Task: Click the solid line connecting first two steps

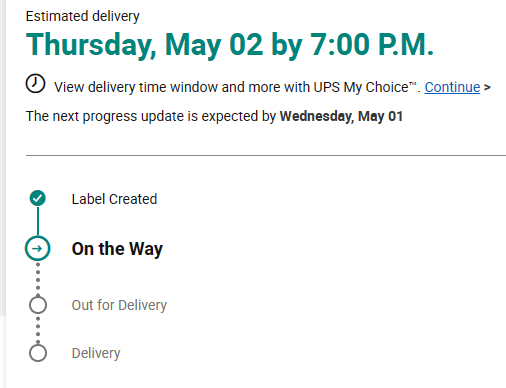Action: pyautogui.click(x=38, y=221)
